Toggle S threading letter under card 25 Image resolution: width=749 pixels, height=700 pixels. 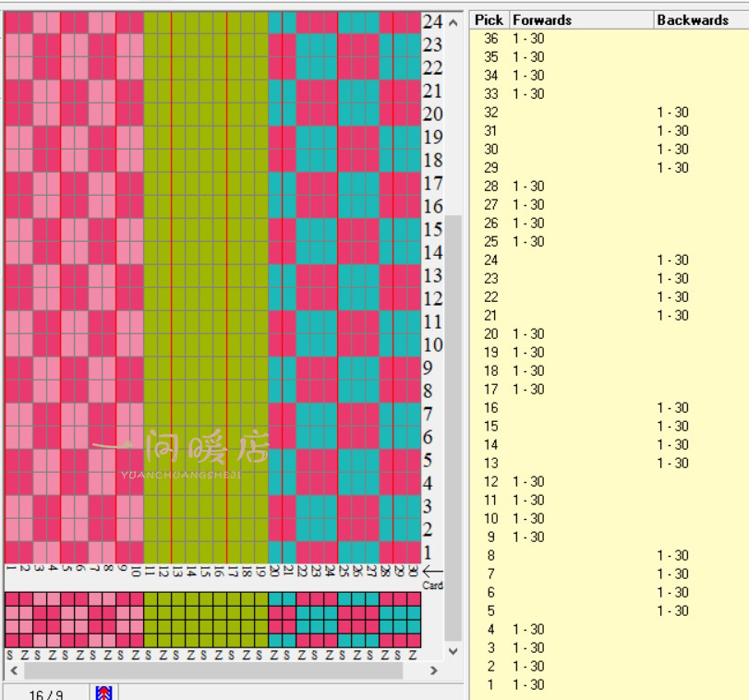tap(343, 656)
